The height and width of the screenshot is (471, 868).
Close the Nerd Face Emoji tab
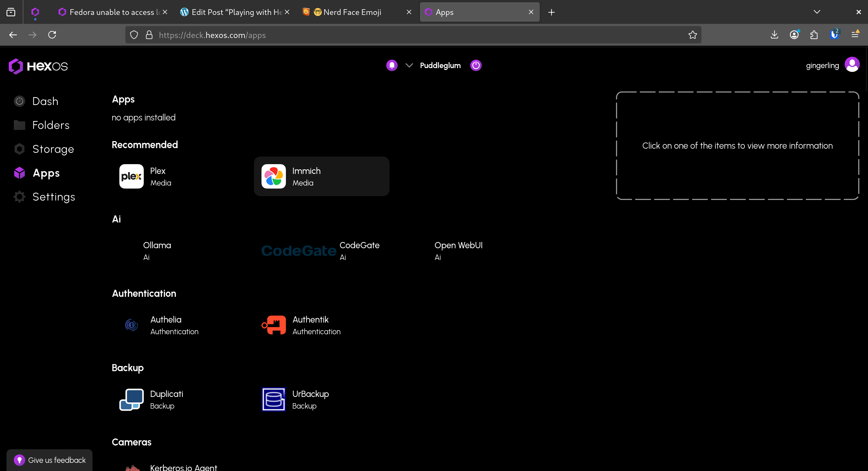(409, 12)
